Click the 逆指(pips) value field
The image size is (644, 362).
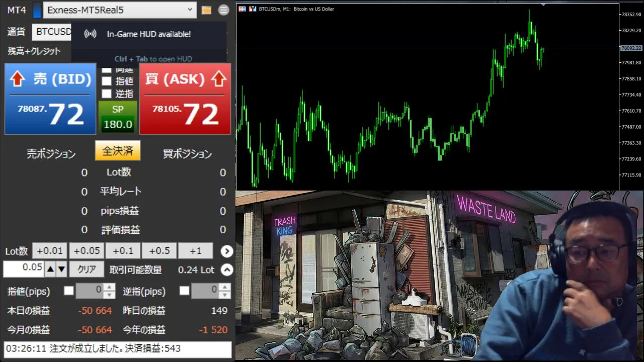pyautogui.click(x=205, y=290)
